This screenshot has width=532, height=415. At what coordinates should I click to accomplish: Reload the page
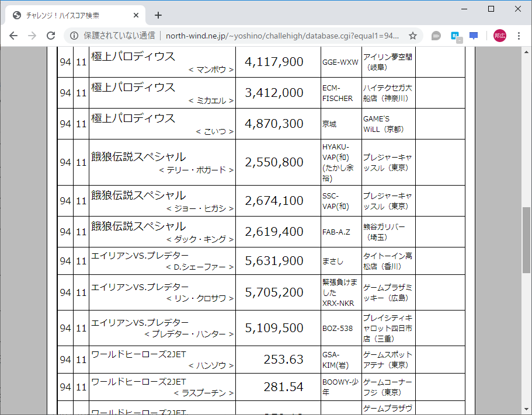pos(51,35)
